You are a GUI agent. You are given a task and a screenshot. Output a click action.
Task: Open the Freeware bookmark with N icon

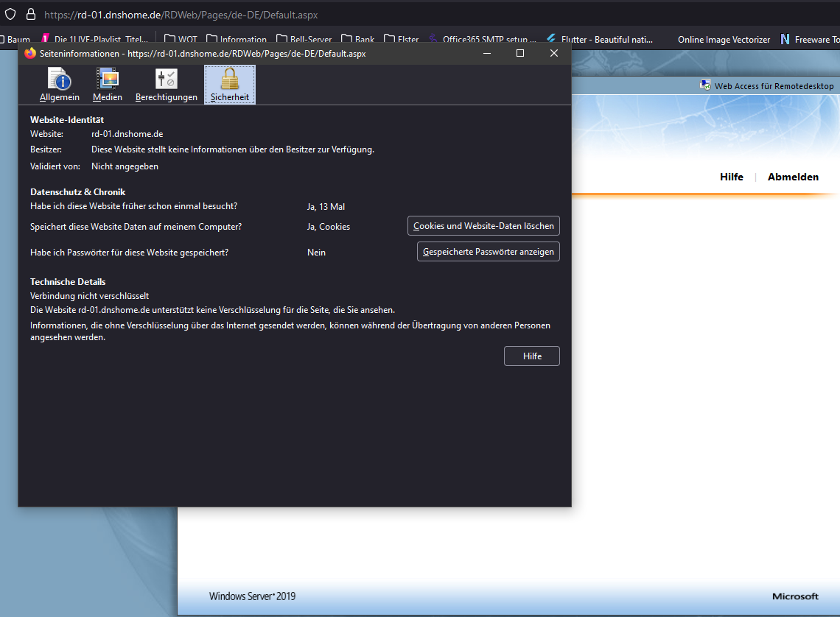pyautogui.click(x=810, y=39)
